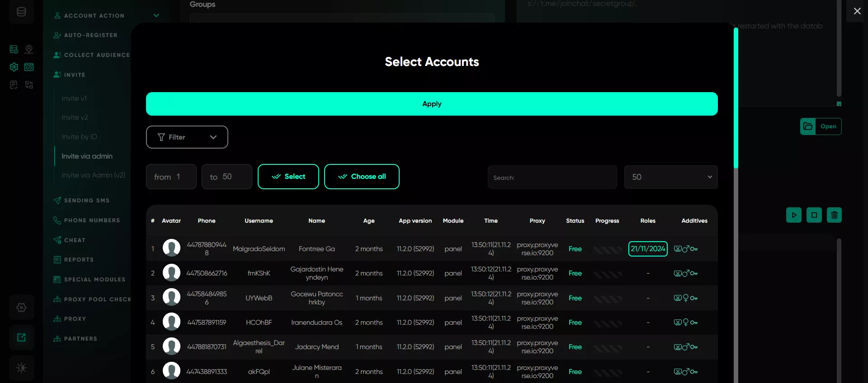Click the external-link export icon at bottom left

(21, 337)
